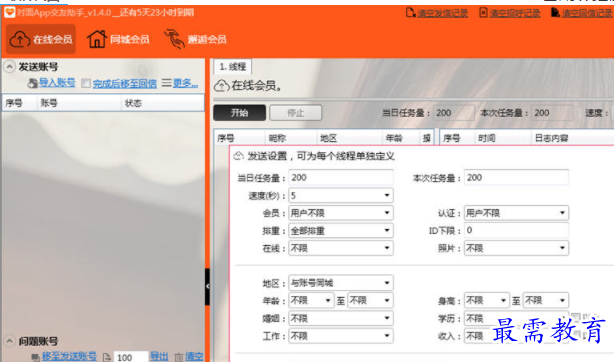Open the 地区 dropdown
Screen dimensions: 614x362
(x=341, y=283)
